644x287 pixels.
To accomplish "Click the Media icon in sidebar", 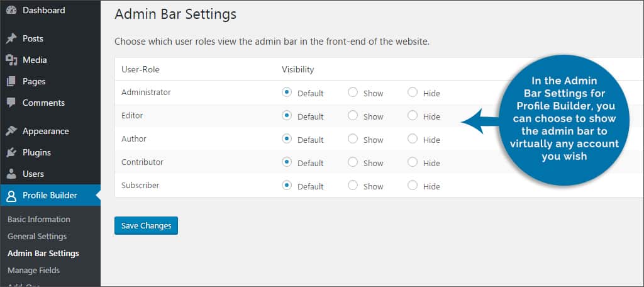I will pyautogui.click(x=11, y=60).
